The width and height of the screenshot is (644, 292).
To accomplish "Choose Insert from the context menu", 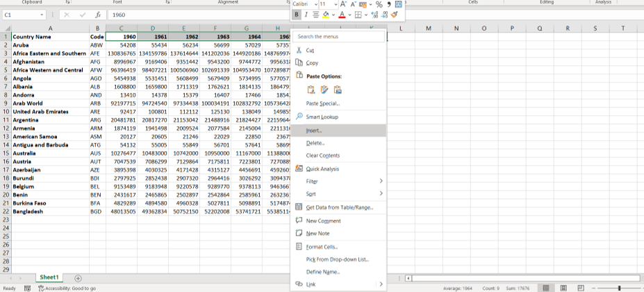I will pyautogui.click(x=339, y=130).
